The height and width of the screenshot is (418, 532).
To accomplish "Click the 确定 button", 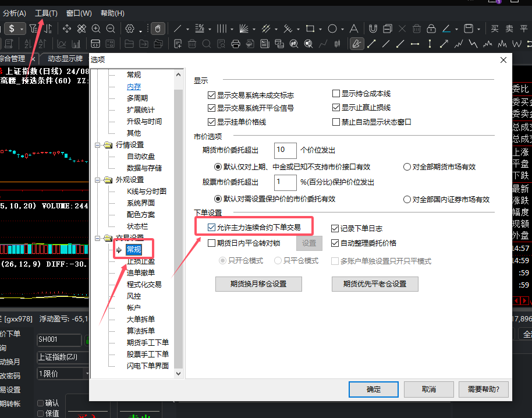I will (x=374, y=389).
